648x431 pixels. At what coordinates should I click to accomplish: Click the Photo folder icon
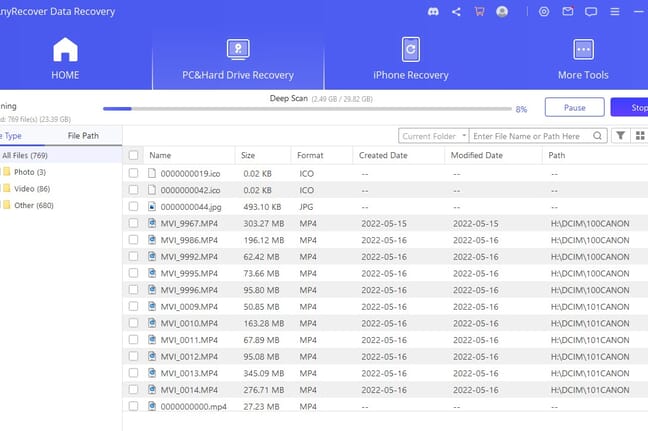[x=7, y=172]
